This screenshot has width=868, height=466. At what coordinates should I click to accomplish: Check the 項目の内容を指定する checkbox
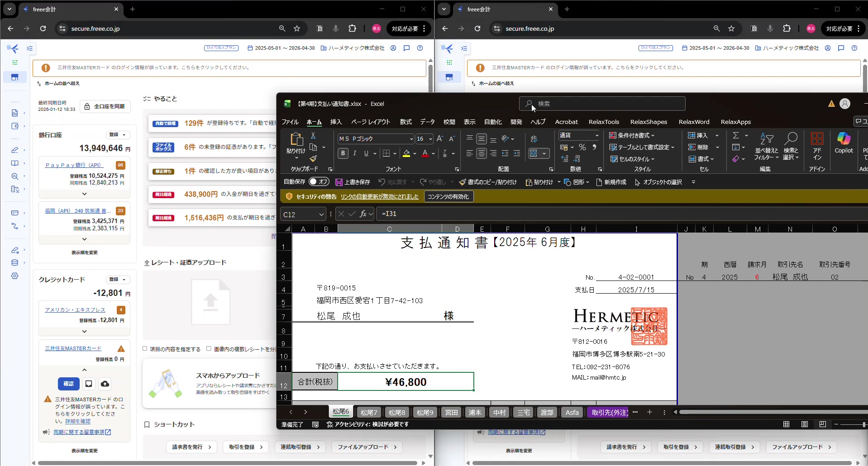coord(145,349)
